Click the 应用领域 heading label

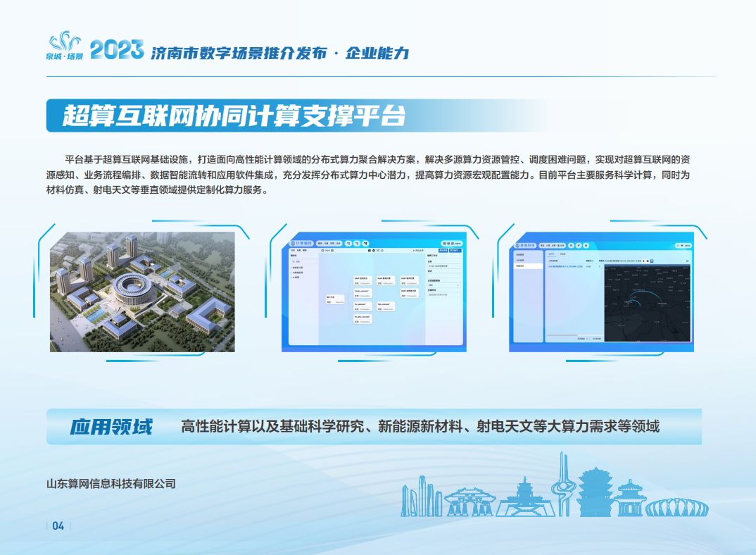click(111, 427)
